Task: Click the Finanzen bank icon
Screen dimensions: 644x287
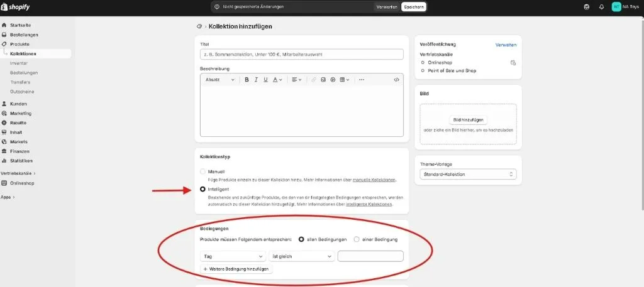Action: tap(4, 151)
